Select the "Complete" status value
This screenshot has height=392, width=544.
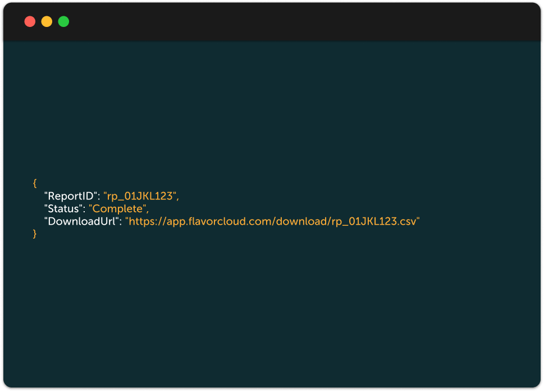click(x=117, y=209)
